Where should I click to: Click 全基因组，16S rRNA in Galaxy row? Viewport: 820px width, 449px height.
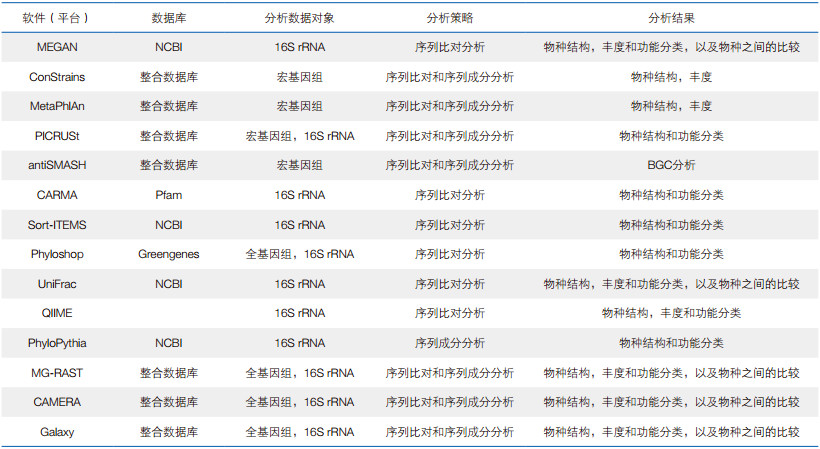(300, 432)
